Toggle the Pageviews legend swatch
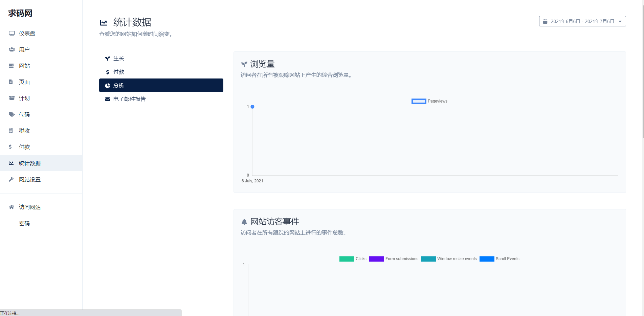 click(x=419, y=101)
